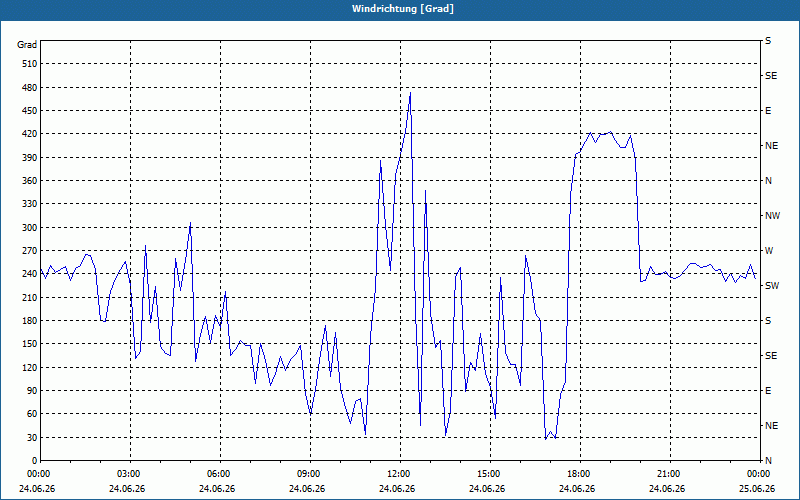Click the Grad unit label on left axis
Viewport: 800px width, 500px height.
pos(27,45)
